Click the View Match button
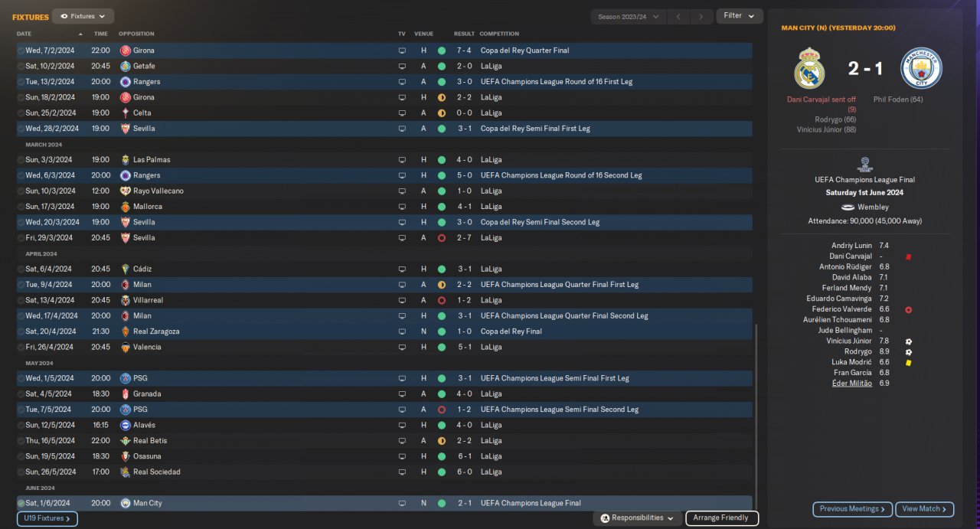The image size is (980, 529). point(925,509)
